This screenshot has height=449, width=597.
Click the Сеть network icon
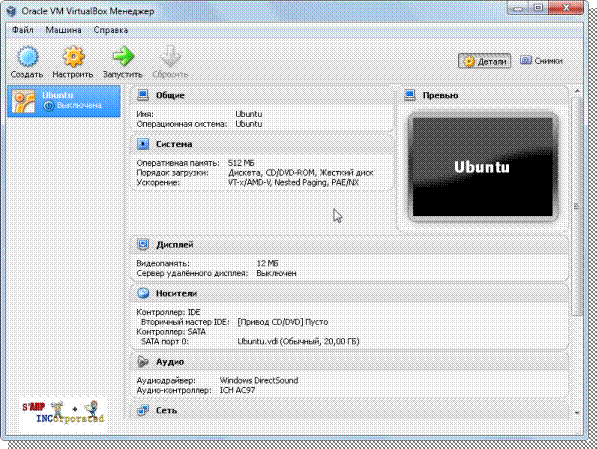click(x=143, y=411)
